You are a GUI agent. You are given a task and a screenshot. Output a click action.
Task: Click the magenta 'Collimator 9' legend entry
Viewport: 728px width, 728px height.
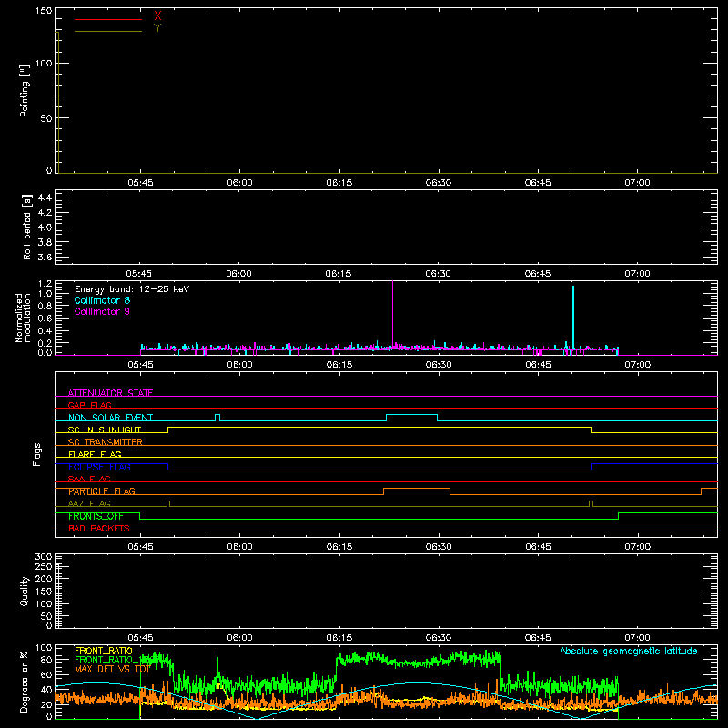(x=102, y=311)
